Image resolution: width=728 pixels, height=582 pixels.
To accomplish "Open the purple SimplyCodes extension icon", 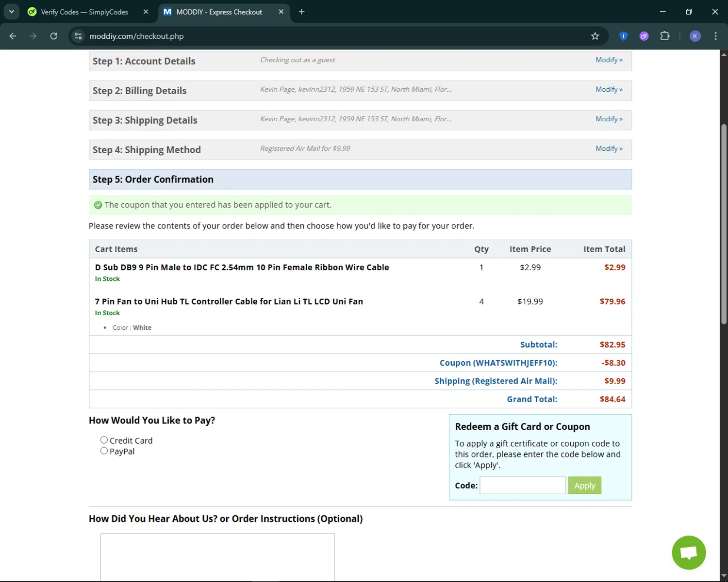I will pos(644,36).
